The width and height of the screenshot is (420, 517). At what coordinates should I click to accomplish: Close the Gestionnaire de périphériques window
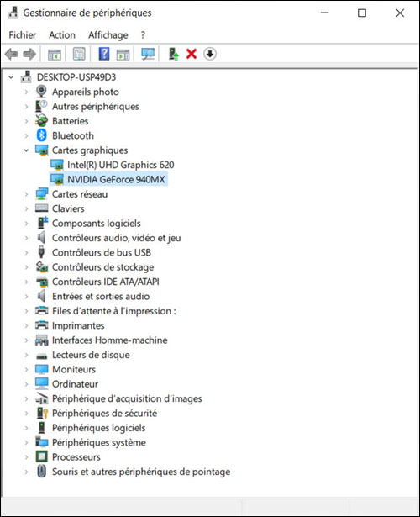(400, 13)
